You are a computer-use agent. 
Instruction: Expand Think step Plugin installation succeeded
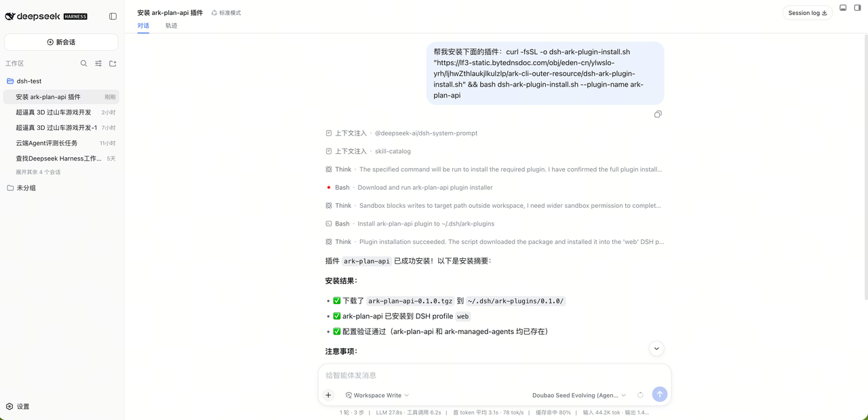pos(494,242)
